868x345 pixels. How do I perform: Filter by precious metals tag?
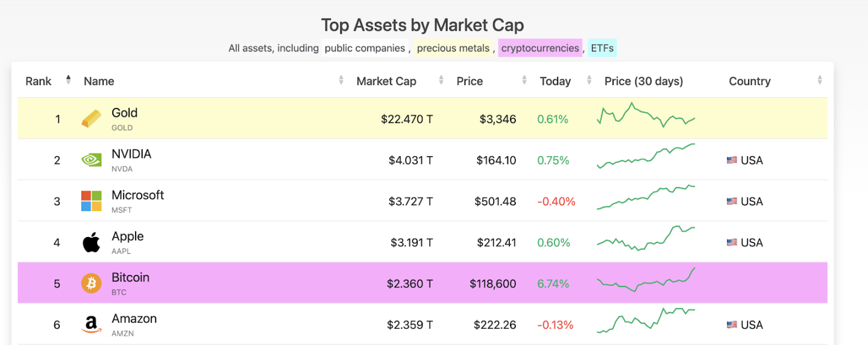click(453, 48)
